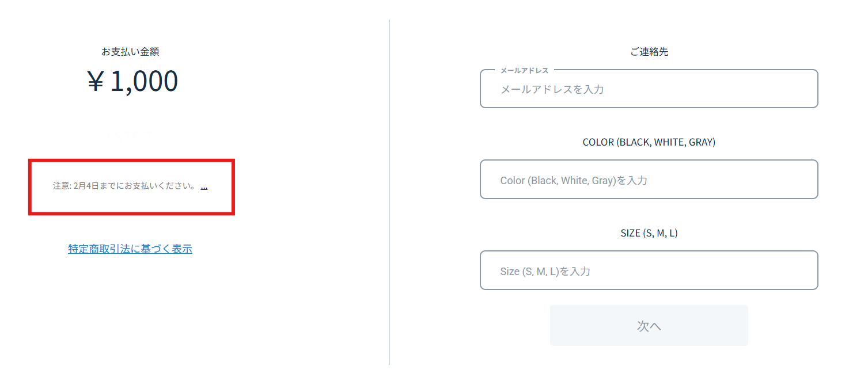
Task: Click the お支払い金額 label
Action: (130, 52)
